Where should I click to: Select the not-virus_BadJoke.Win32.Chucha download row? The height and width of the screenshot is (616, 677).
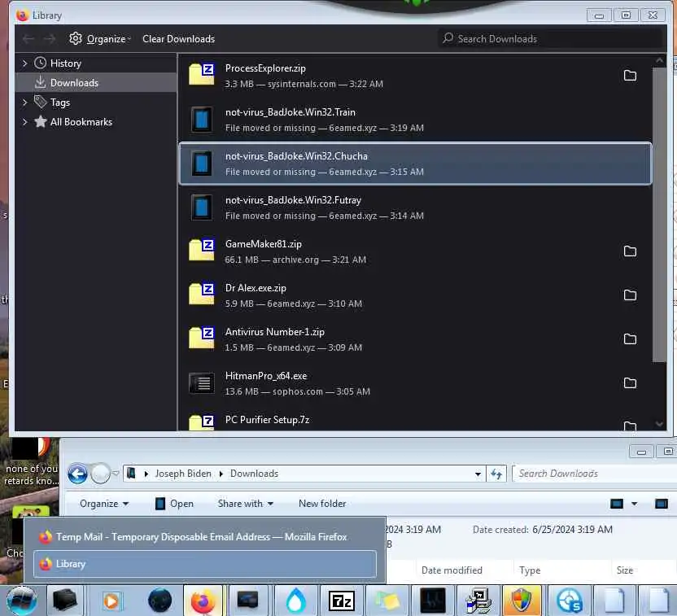tap(415, 164)
